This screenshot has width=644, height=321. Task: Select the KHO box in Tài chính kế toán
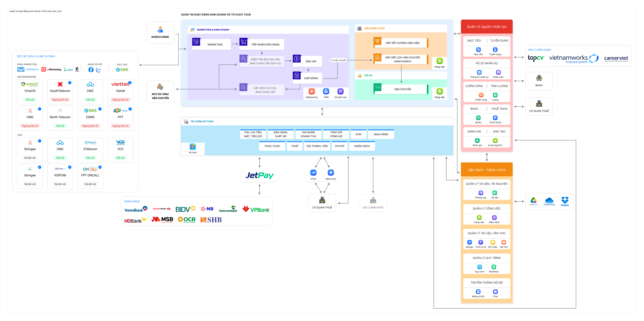tap(358, 134)
